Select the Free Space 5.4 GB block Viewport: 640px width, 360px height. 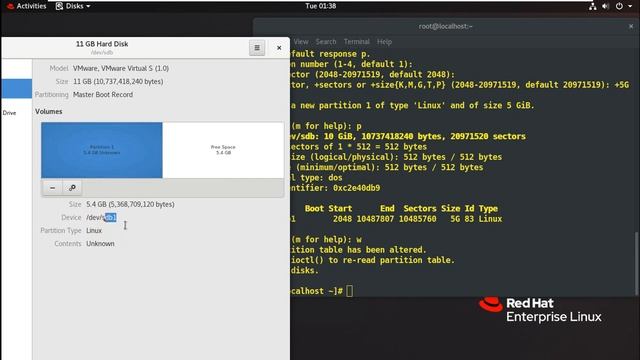pos(223,150)
